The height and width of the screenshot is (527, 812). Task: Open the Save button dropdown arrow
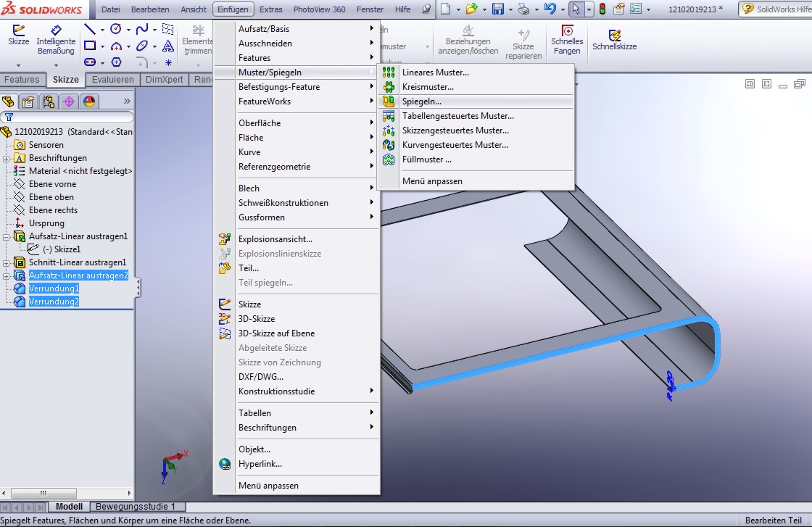point(510,9)
